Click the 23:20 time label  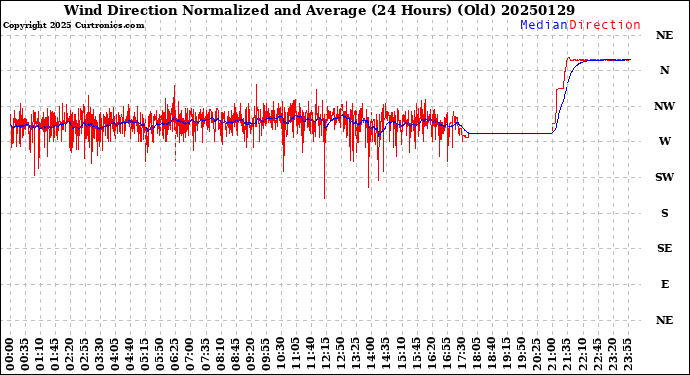[x=612, y=355]
